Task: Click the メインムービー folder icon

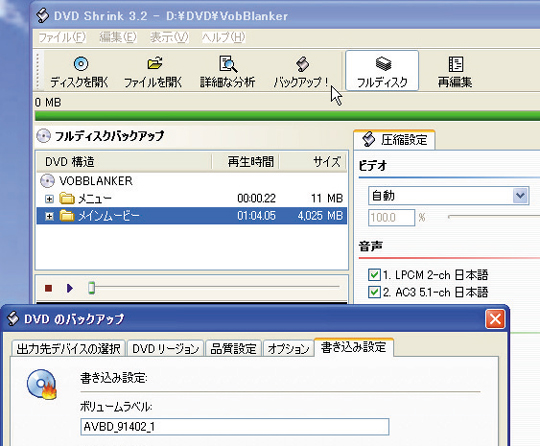Action: click(67, 216)
